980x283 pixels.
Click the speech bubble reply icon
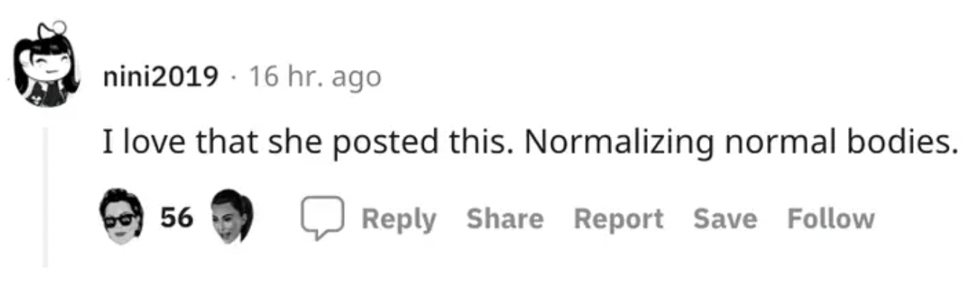click(x=322, y=219)
